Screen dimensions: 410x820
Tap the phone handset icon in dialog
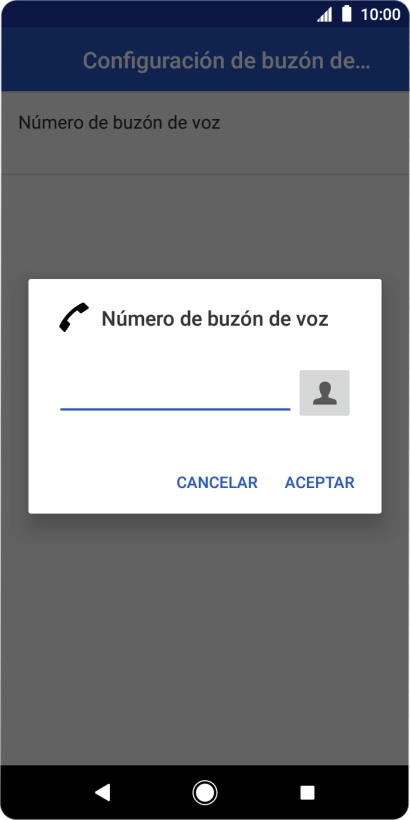74,317
